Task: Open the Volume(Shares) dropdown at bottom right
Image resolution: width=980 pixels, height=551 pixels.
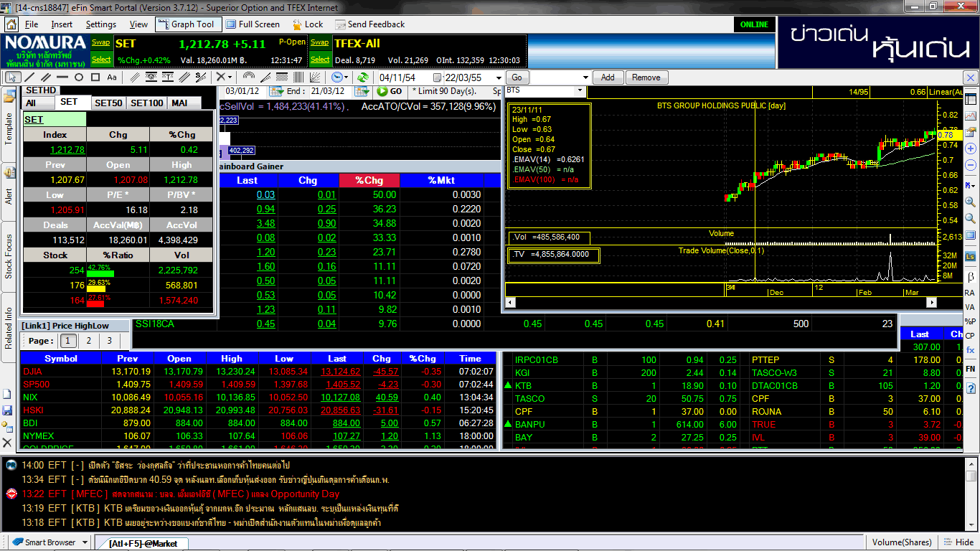Action: (903, 542)
